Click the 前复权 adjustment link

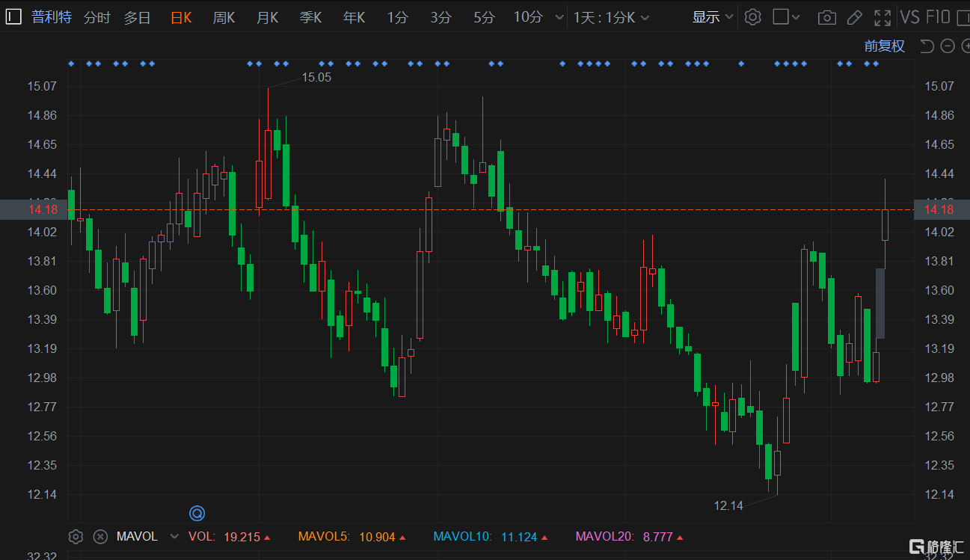coord(884,46)
